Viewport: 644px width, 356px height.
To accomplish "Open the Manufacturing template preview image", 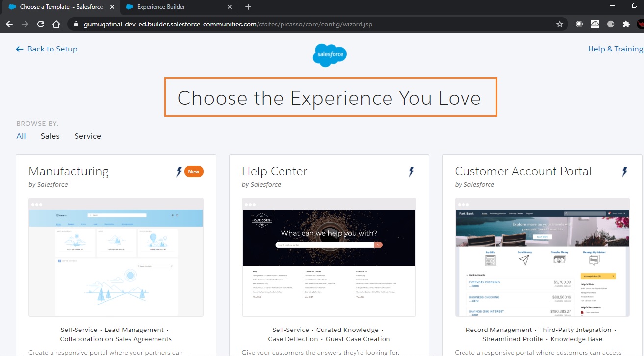I will pos(116,257).
